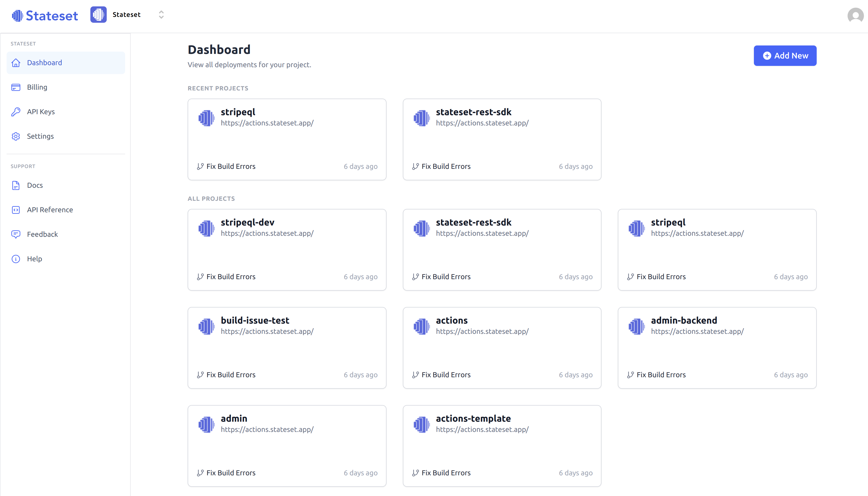
Task: Click the ALL PROJECTS section label
Action: click(211, 199)
